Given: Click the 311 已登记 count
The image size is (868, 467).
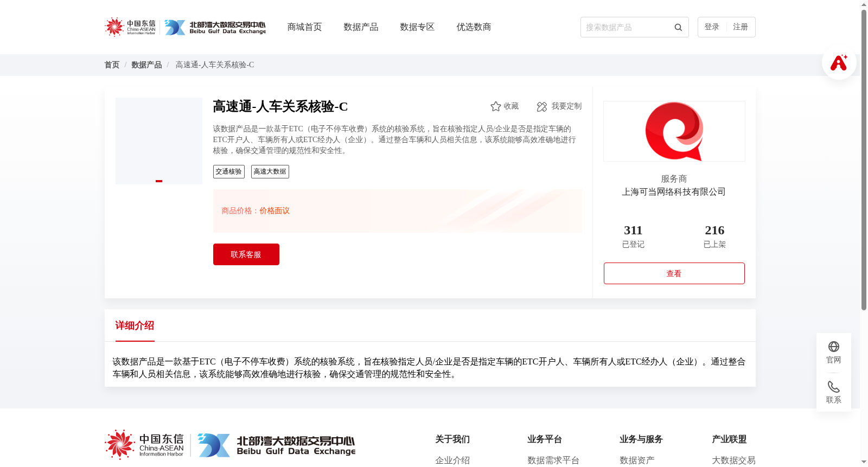Looking at the screenshot, I should (x=633, y=236).
